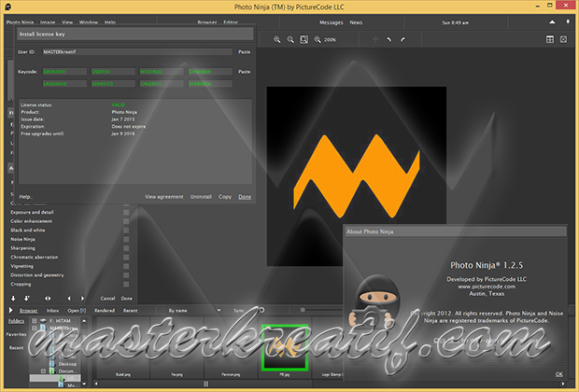Enable the Black and white checkbox
This screenshot has height=392, width=579.
point(126,231)
